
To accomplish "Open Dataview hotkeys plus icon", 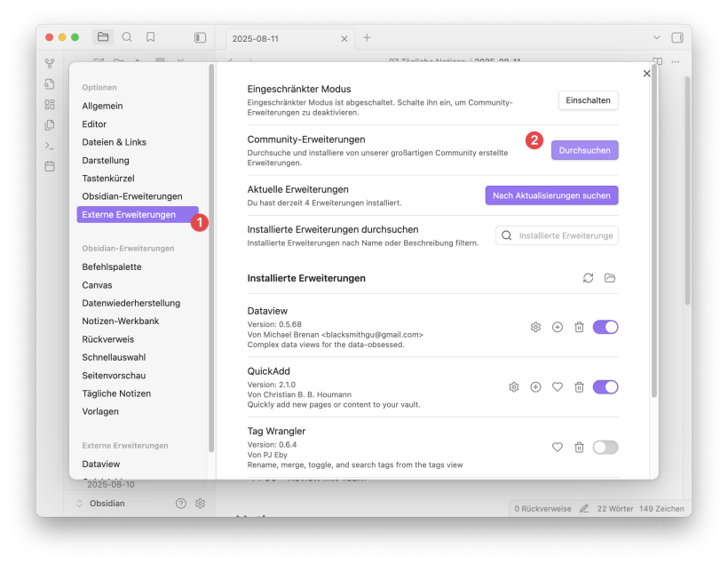I will [558, 327].
